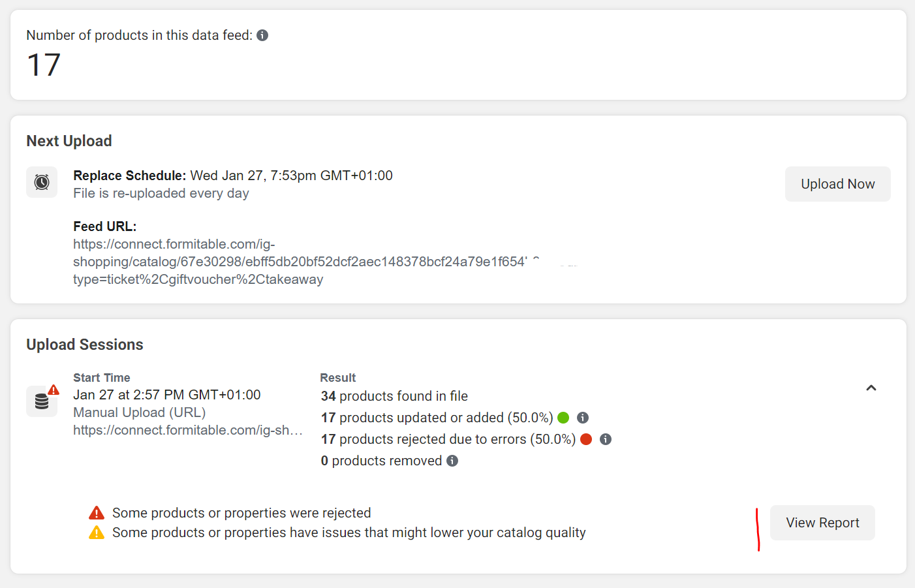This screenshot has width=915, height=588.
Task: Click info icon beside products removed
Action: (452, 461)
